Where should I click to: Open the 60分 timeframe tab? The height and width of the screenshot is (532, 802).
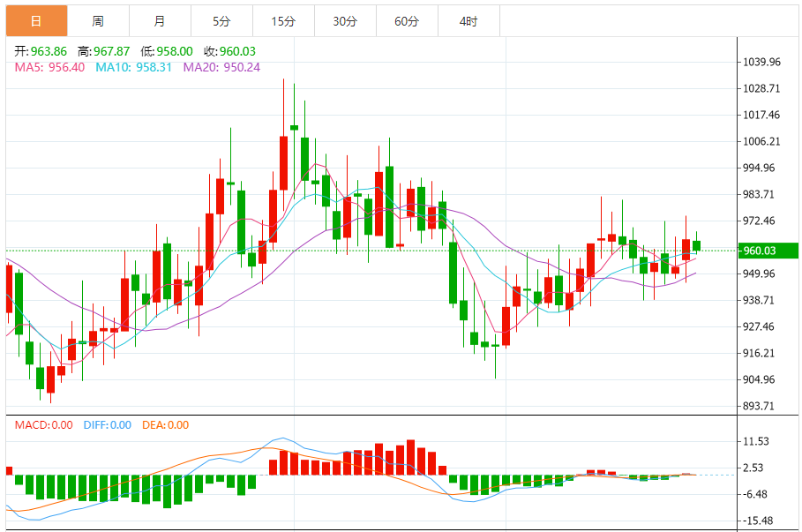[407, 21]
